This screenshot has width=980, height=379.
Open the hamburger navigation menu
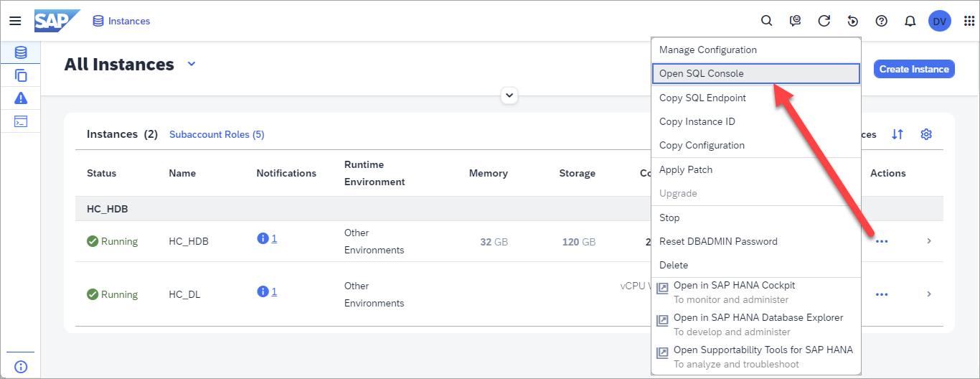click(x=15, y=21)
